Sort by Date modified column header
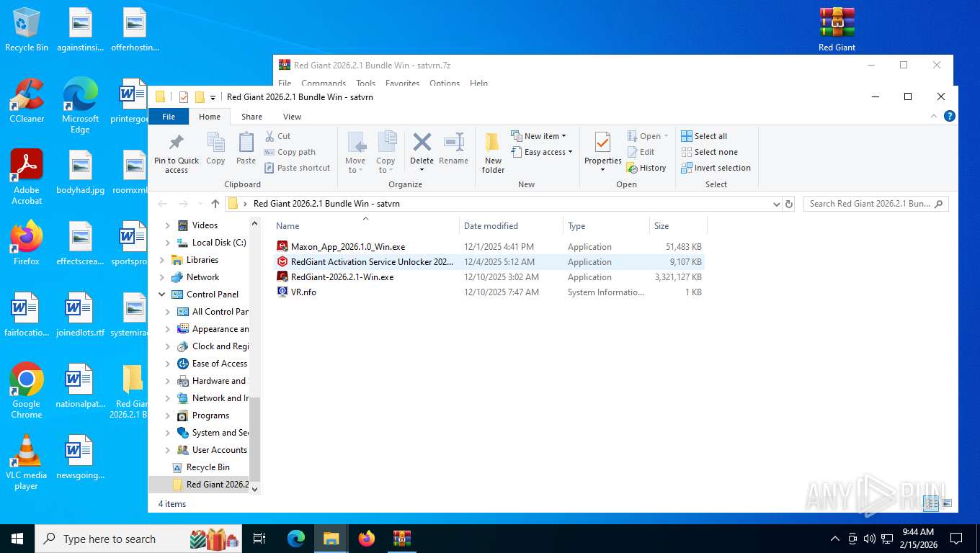Viewport: 980px width, 553px height. 511,225
